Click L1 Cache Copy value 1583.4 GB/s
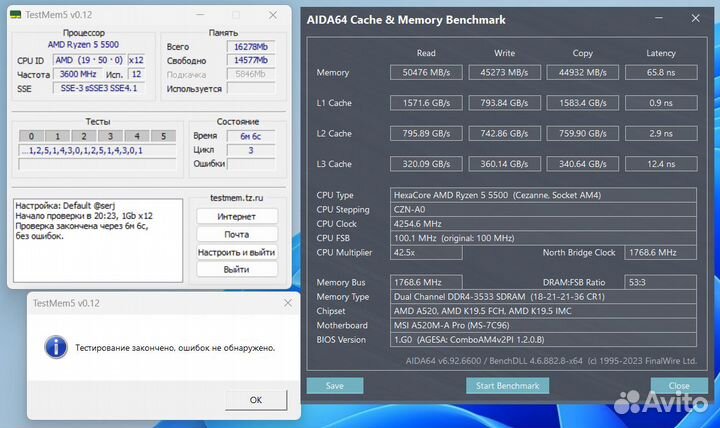Viewport: 720px width, 428px height. (583, 103)
